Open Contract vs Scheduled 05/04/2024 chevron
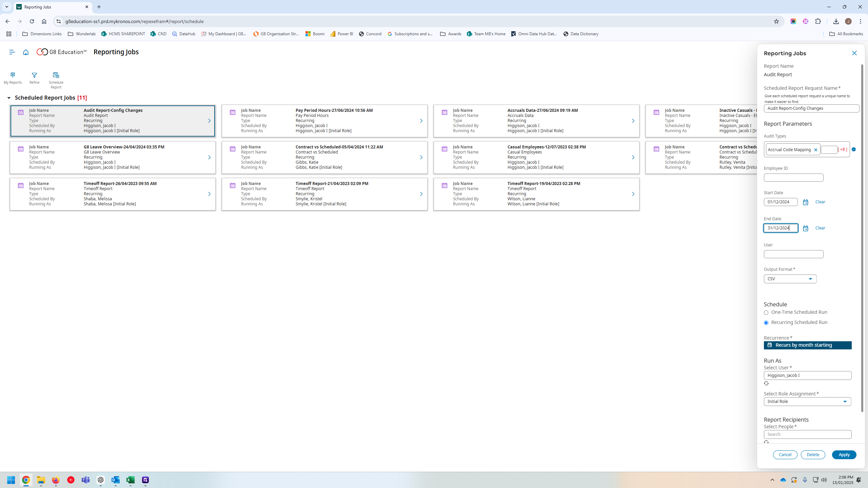The image size is (868, 488). [x=421, y=158]
